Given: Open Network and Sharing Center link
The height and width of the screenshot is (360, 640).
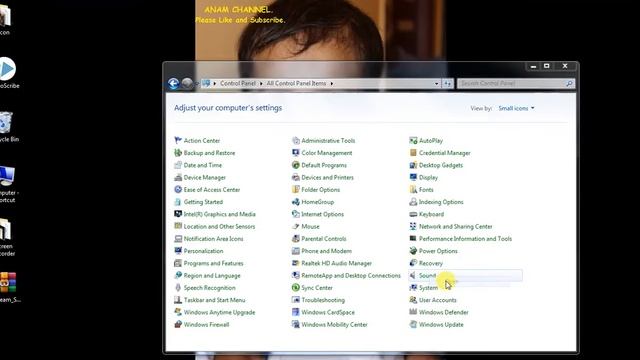Looking at the screenshot, I should coord(456,226).
